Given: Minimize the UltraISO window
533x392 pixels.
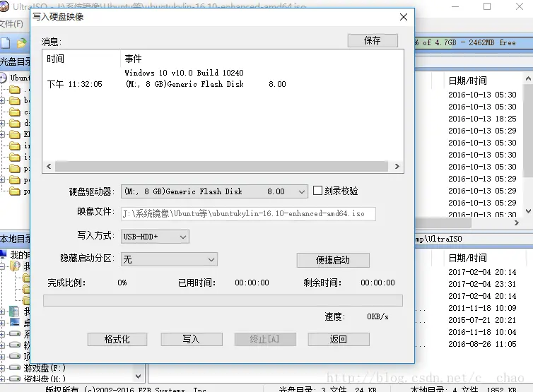Looking at the screenshot, I should click(455, 6).
